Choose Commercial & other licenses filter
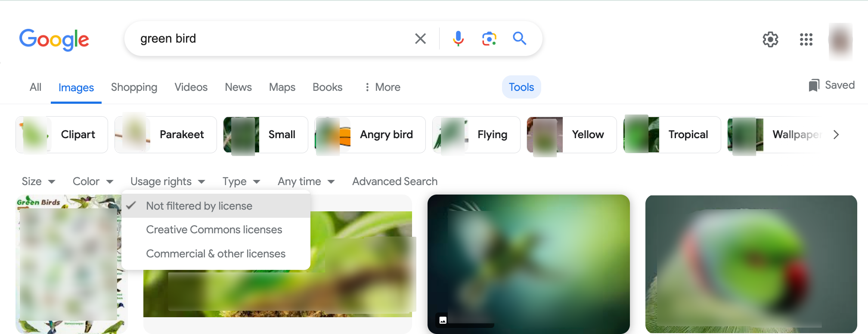 pos(216,254)
